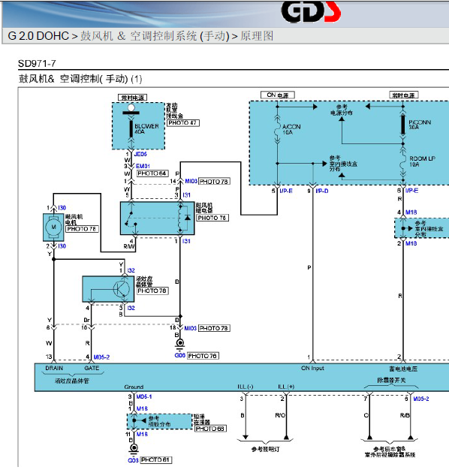Screen dimensions: 449x476
Task: Open the G 2.0 DOHC breadcrumb
Action: pos(38,36)
